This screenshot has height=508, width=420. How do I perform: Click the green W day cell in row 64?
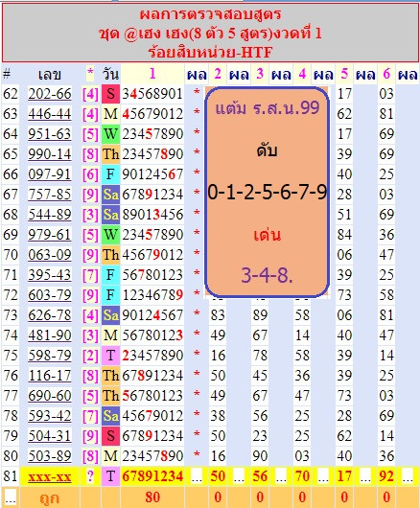tap(110, 134)
